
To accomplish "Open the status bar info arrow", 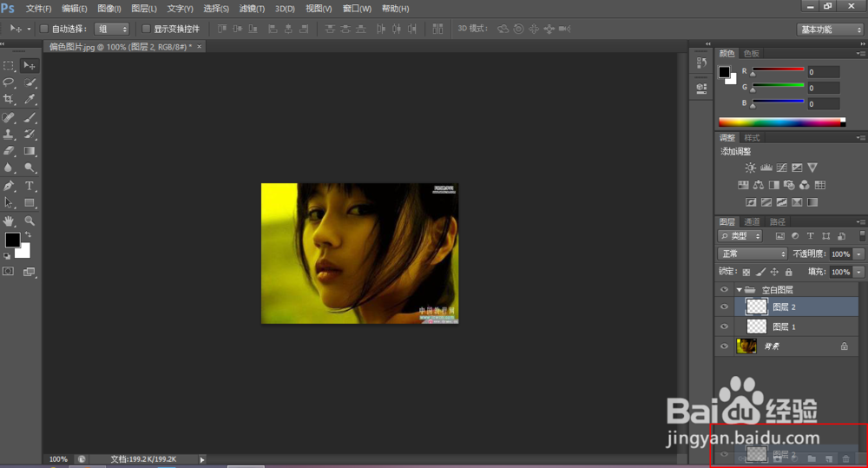I will [202, 459].
